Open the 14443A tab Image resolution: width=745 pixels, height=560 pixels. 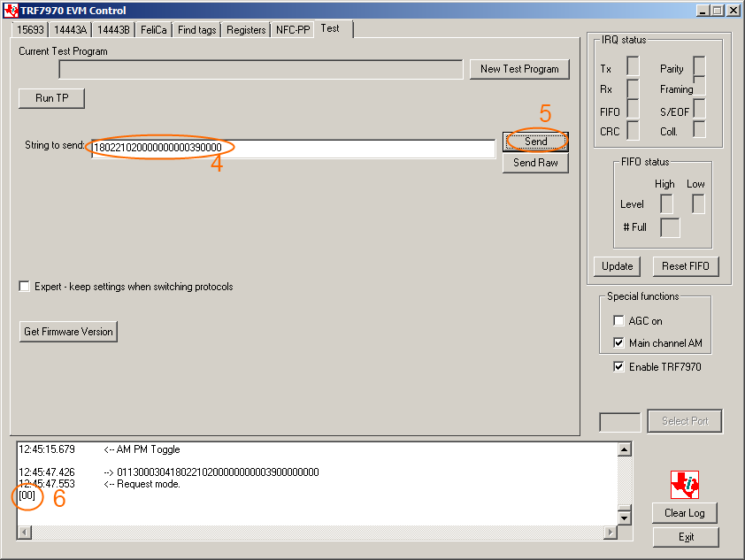(70, 30)
